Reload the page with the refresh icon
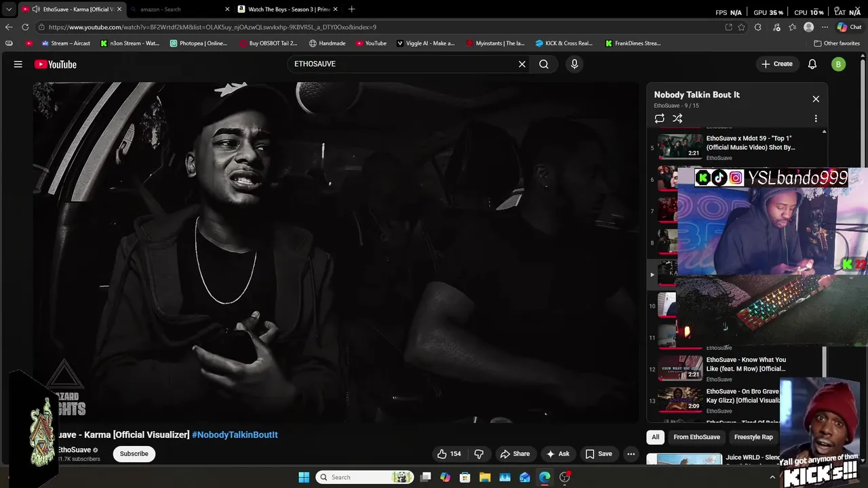The image size is (868, 488). [25, 27]
